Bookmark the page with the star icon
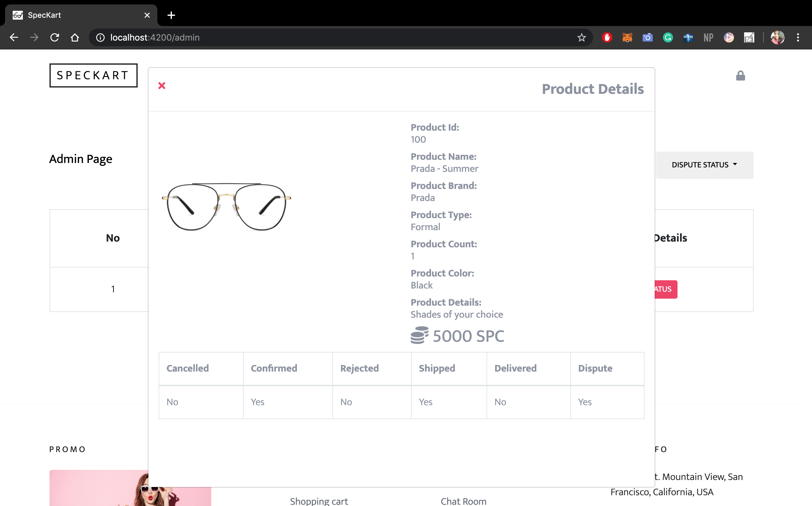Viewport: 812px width, 506px height. [581, 37]
